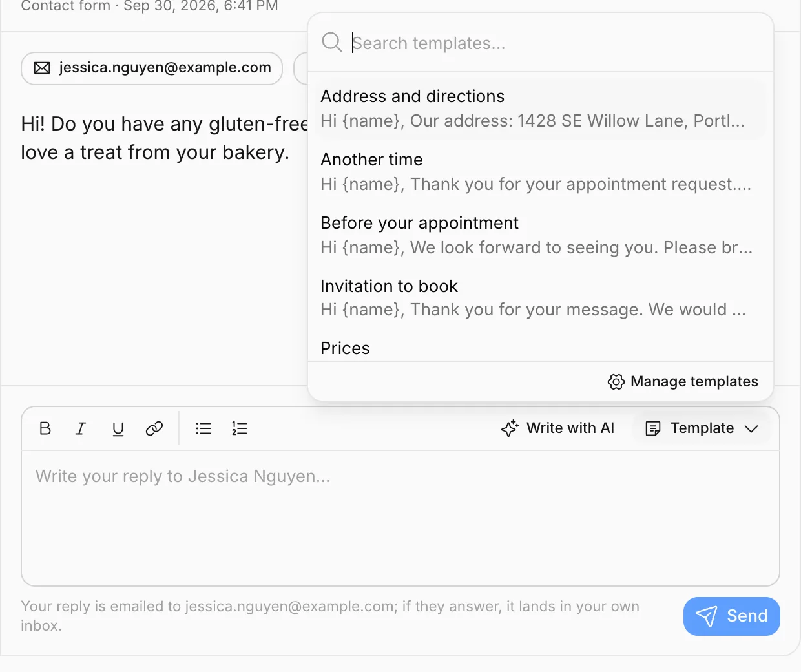The height and width of the screenshot is (672, 801).
Task: Click the magnifier icon in template search
Action: pos(332,43)
